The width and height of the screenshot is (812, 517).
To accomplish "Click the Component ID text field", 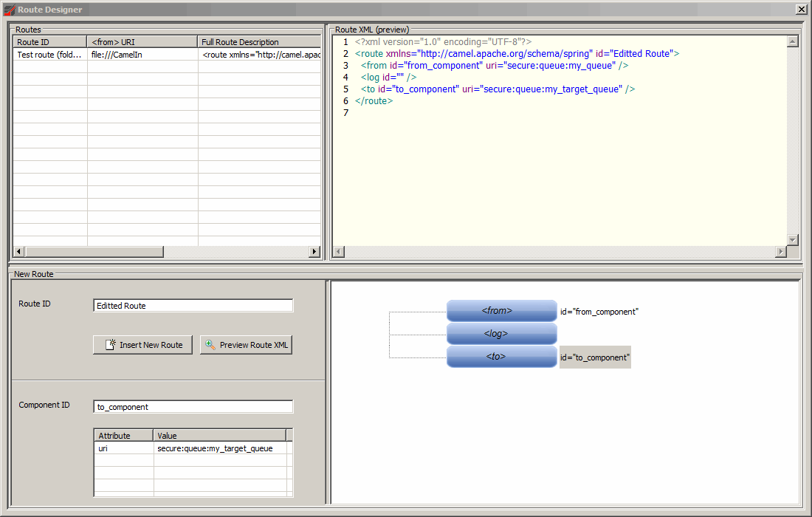I will tap(193, 407).
